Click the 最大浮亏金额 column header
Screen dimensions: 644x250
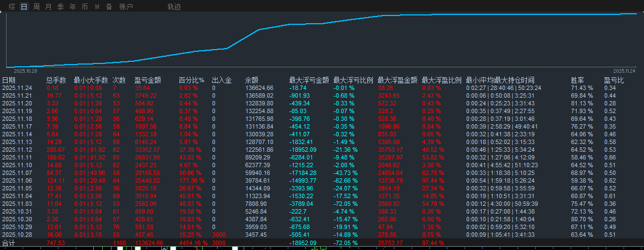pyautogui.click(x=309, y=81)
